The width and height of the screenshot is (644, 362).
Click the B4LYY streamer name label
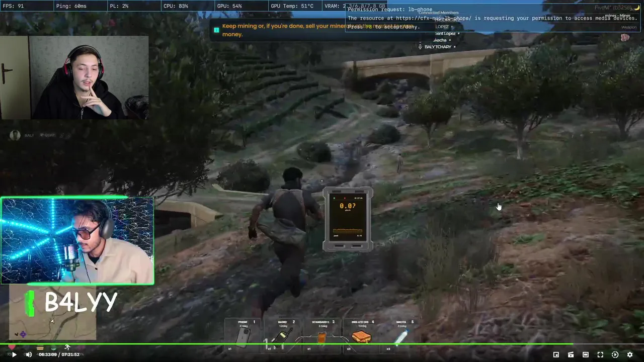(x=81, y=302)
